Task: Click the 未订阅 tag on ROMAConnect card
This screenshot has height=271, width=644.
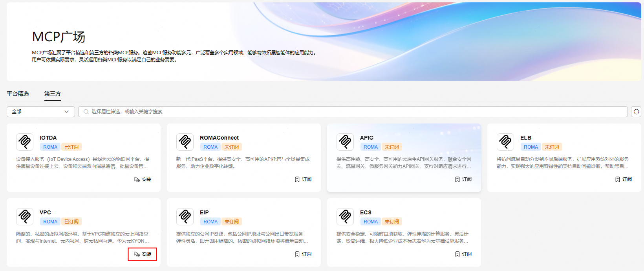Action: click(232, 147)
